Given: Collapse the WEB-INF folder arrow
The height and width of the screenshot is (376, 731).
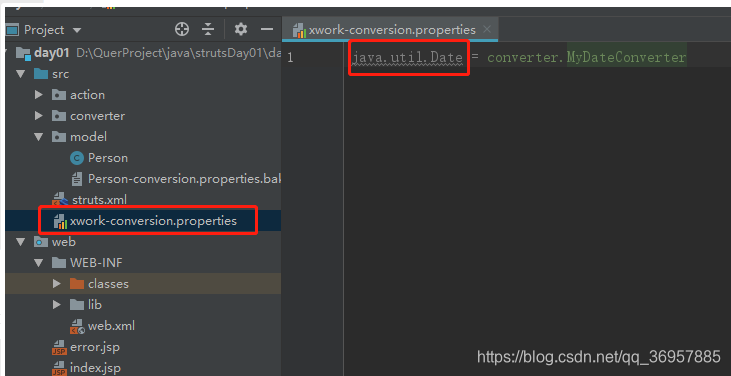Looking at the screenshot, I should pos(39,263).
